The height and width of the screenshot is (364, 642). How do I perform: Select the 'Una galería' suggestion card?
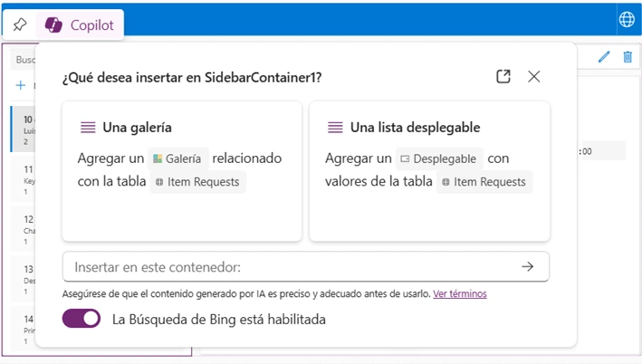(182, 171)
